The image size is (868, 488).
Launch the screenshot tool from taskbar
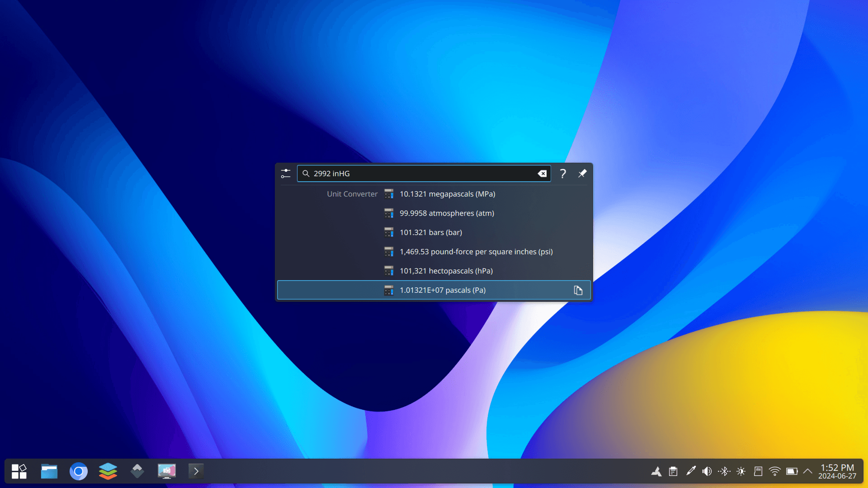(167, 471)
